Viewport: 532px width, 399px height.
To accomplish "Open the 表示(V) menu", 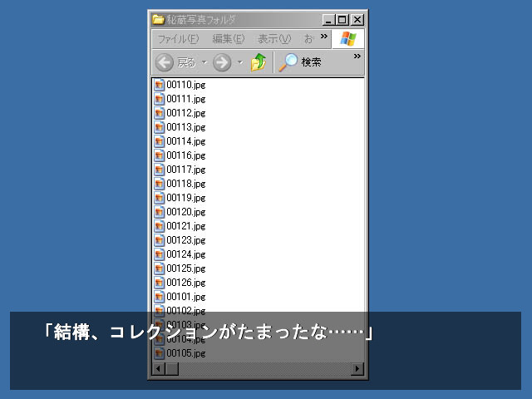I will (273, 39).
